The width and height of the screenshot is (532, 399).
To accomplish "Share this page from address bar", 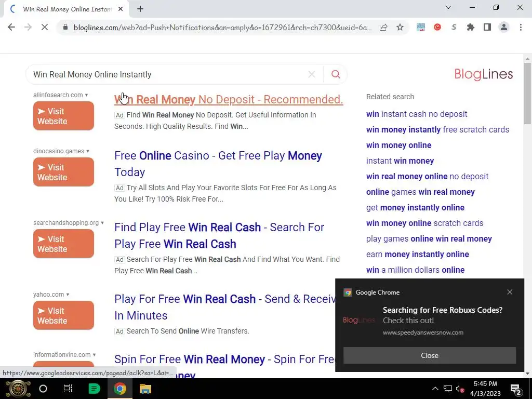I will [383, 28].
